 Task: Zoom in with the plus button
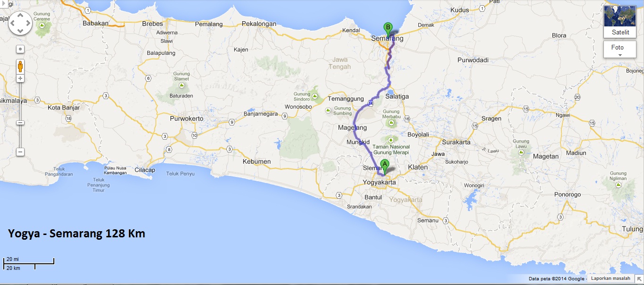click(x=20, y=78)
